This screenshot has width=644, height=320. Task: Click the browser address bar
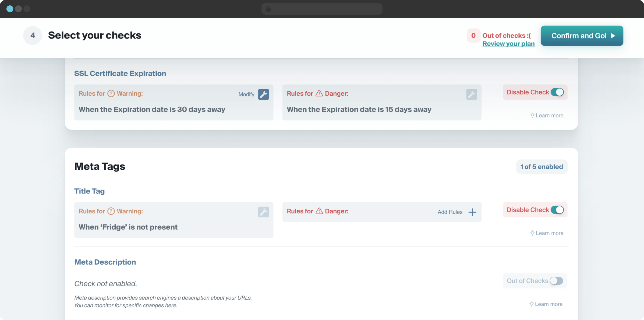pos(322,9)
